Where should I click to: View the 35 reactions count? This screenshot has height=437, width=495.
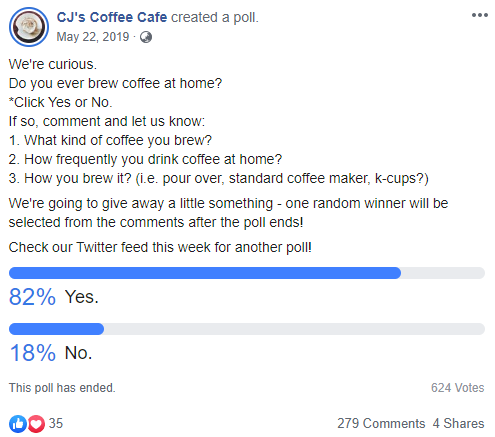[x=56, y=423]
